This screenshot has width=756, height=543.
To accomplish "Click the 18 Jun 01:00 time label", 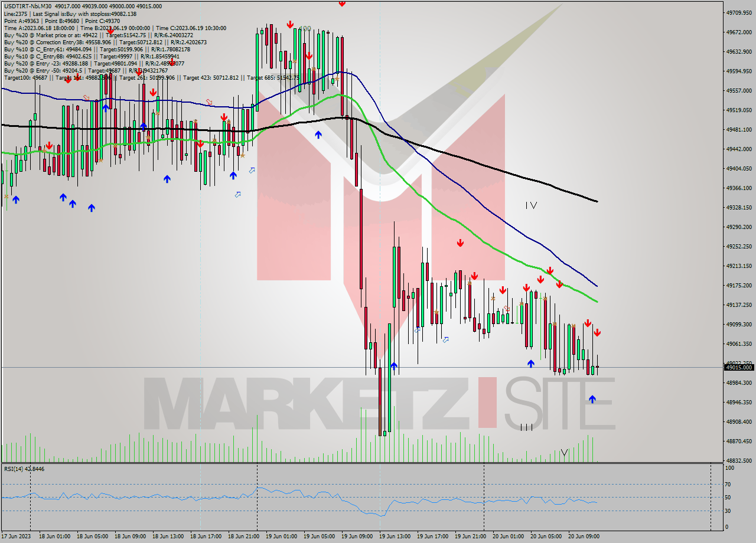I will pyautogui.click(x=54, y=537).
